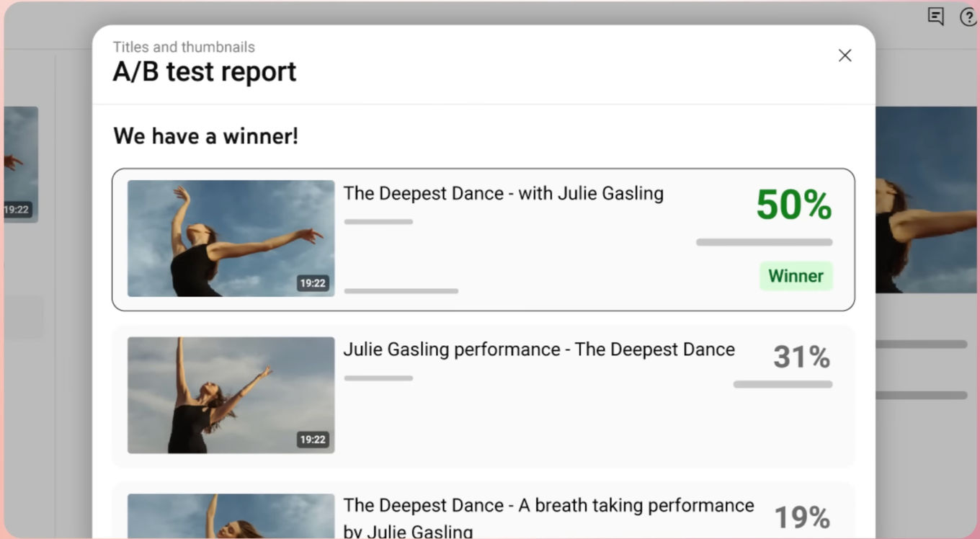Click the green Winner badge
Image resolution: width=980 pixels, height=539 pixels.
(796, 276)
